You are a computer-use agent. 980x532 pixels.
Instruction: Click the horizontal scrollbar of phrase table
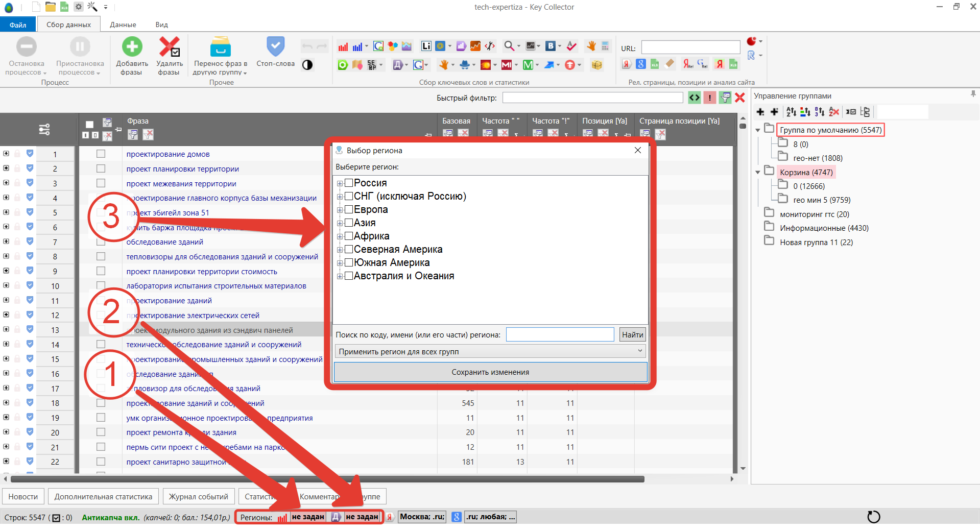pos(327,479)
